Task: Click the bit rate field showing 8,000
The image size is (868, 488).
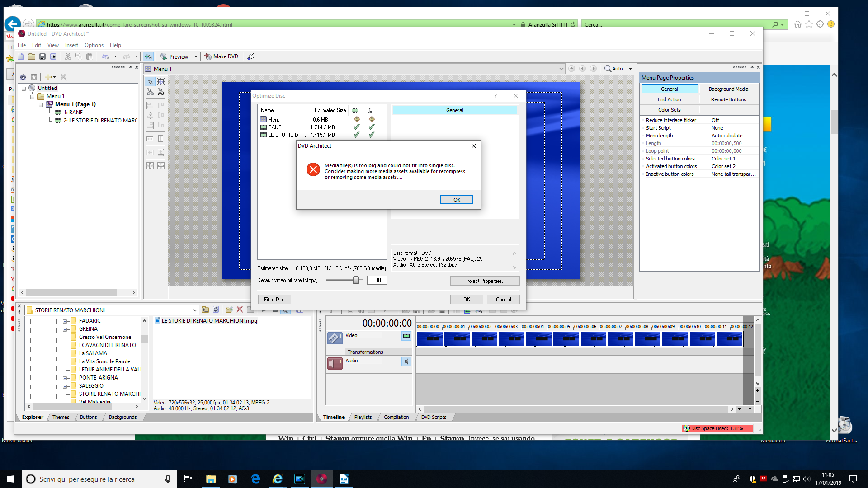Action: click(x=377, y=280)
